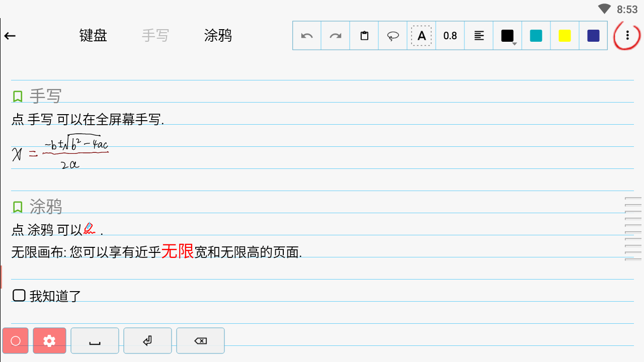Tap the 8:53 clock in the status bar
644x362 pixels.
[627, 9]
